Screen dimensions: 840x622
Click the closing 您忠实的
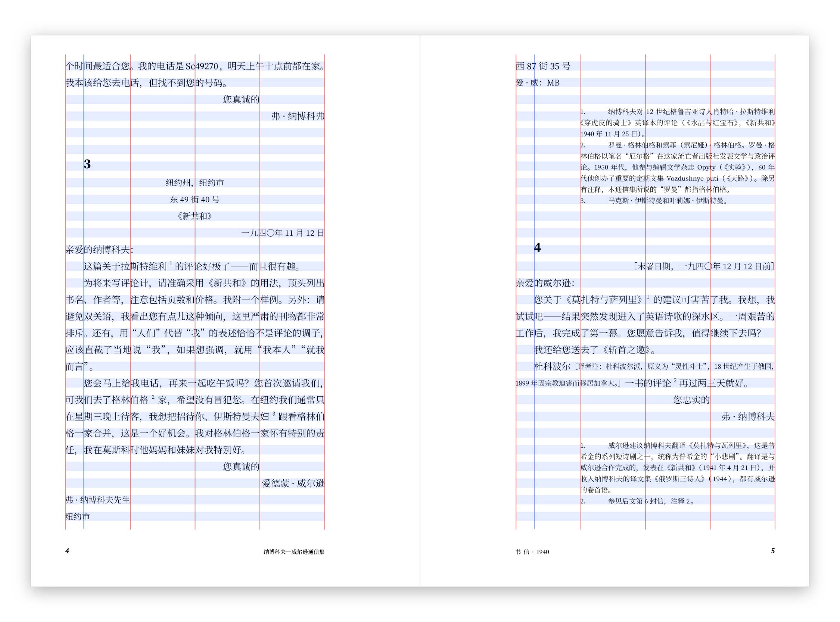(x=691, y=400)
